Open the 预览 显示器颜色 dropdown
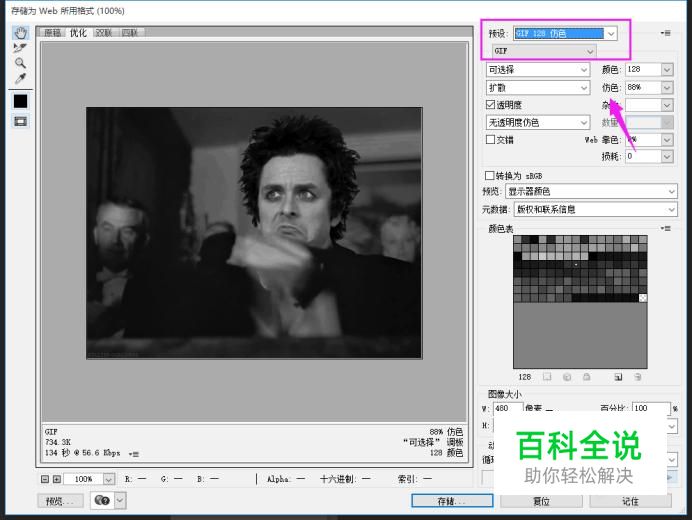Image resolution: width=692 pixels, height=520 pixels. coord(591,192)
